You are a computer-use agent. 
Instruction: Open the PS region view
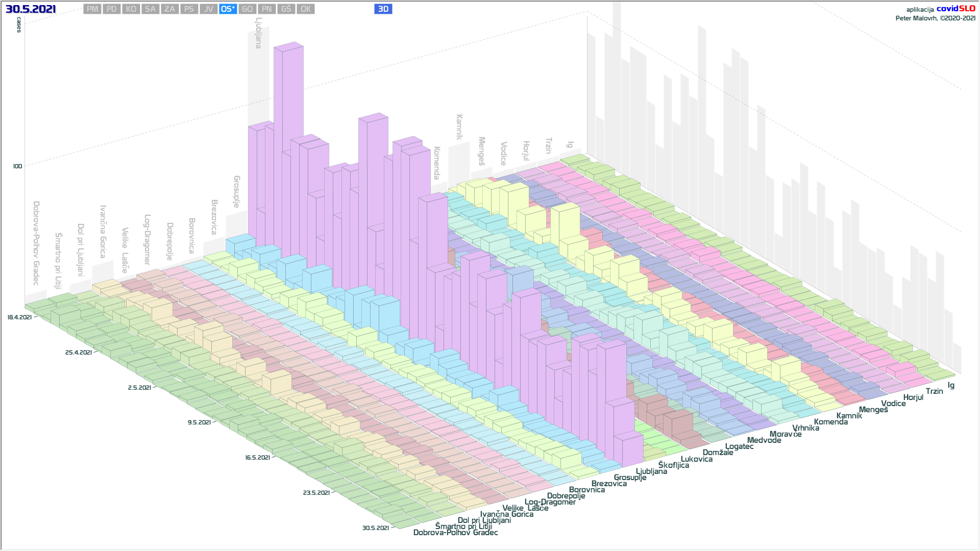pyautogui.click(x=189, y=9)
